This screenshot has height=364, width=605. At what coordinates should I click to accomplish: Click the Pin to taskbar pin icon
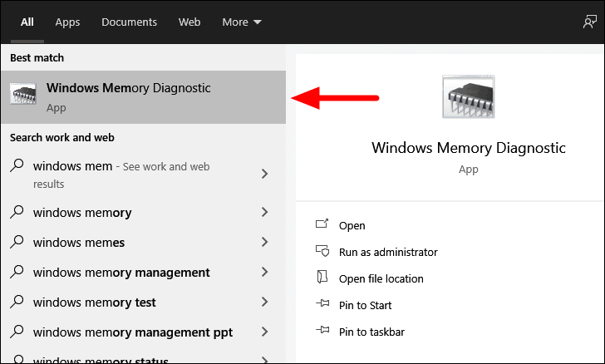pyautogui.click(x=322, y=330)
